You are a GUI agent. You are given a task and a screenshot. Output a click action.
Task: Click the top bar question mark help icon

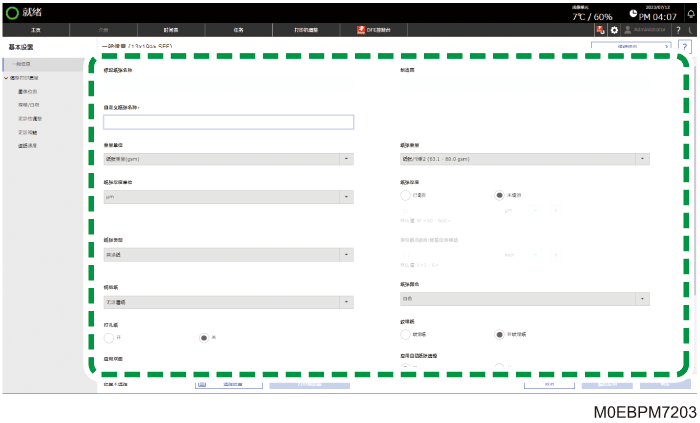click(678, 30)
